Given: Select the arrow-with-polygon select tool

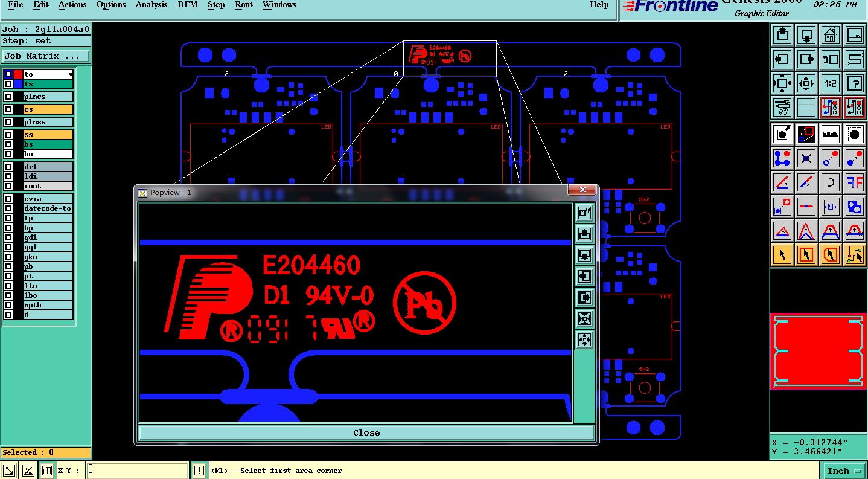Looking at the screenshot, I should tap(831, 255).
